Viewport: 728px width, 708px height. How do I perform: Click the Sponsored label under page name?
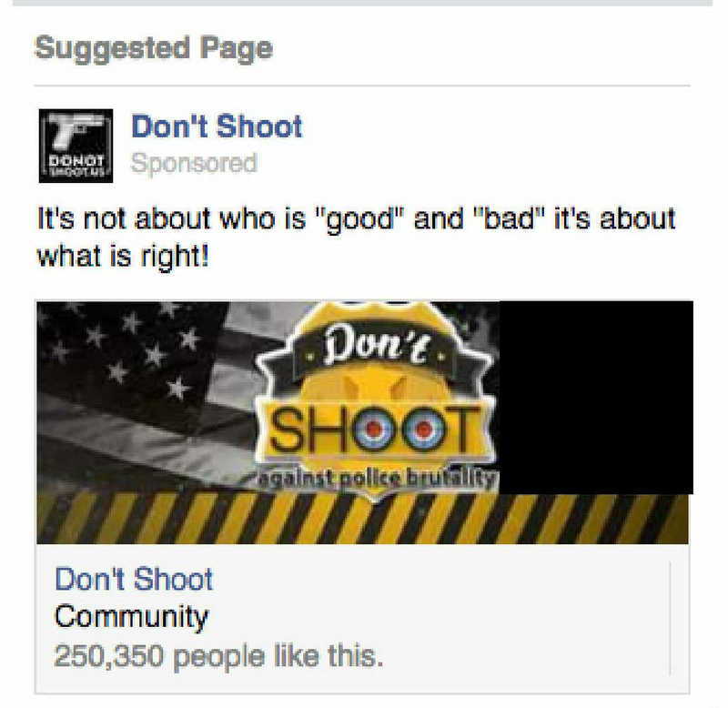tap(194, 163)
